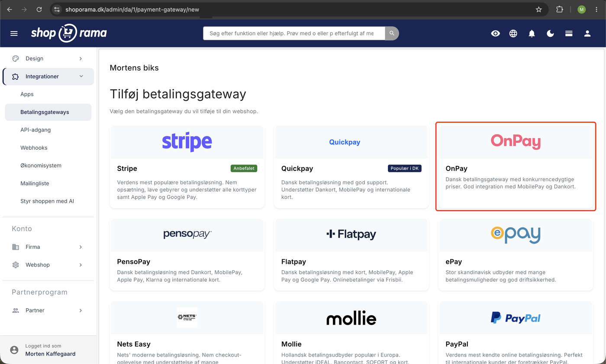Click the Anbefalet badge on Stripe

point(244,168)
